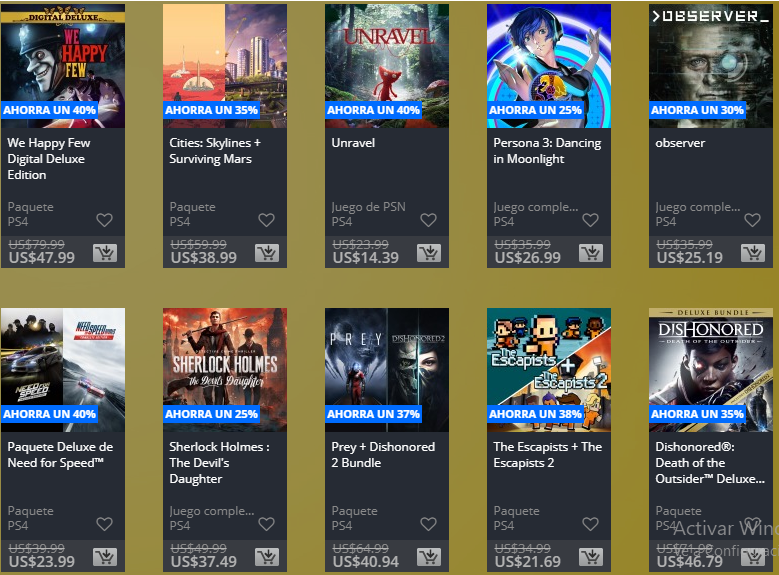This screenshot has height=575, width=779.
Task: Add The Escapists + The Escapists 2 to cart
Action: [x=591, y=557]
